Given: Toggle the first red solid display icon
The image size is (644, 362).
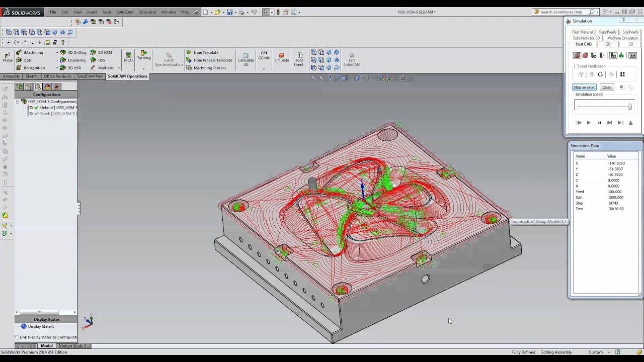Looking at the screenshot, I should tap(577, 55).
